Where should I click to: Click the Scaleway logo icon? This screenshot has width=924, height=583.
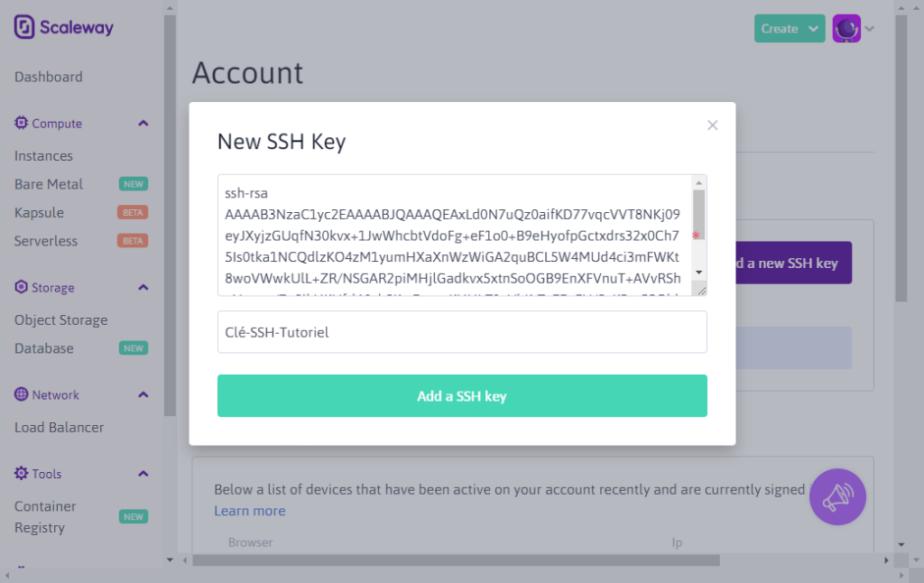24,27
